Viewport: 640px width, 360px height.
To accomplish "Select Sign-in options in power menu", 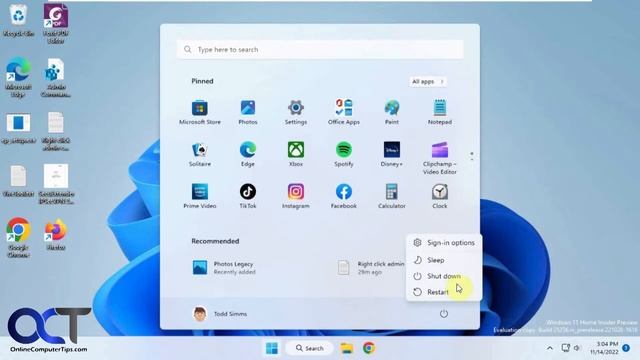I will click(x=444, y=242).
